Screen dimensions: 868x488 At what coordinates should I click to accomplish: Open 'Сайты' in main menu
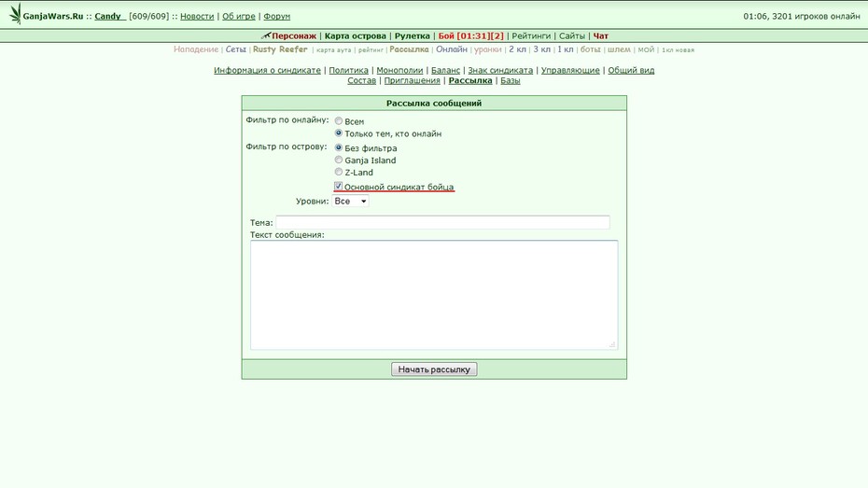click(572, 36)
